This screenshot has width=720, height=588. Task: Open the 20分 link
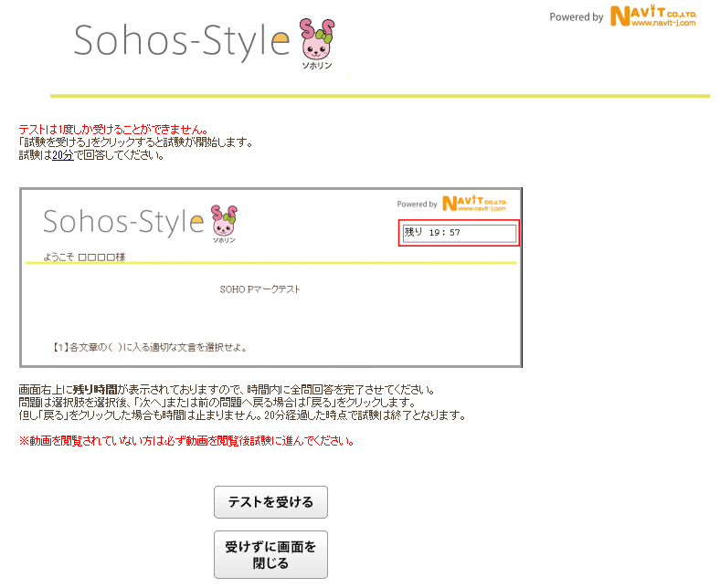click(63, 155)
